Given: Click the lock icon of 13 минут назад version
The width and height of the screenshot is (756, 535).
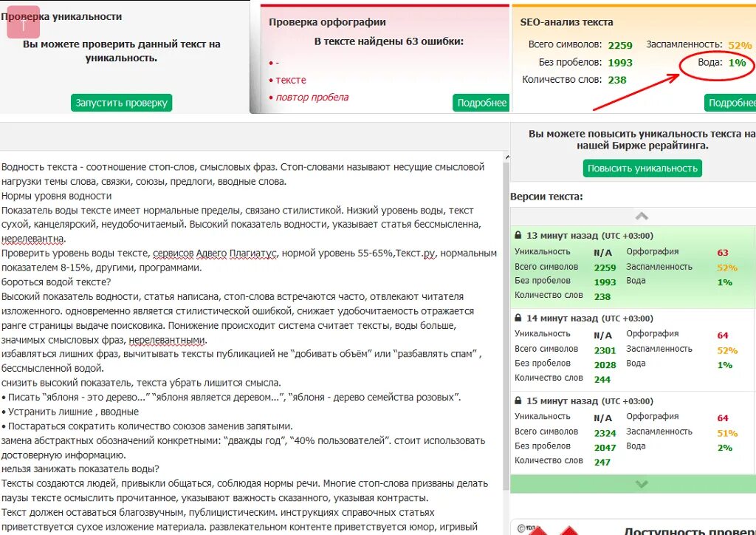Looking at the screenshot, I should click(518, 236).
